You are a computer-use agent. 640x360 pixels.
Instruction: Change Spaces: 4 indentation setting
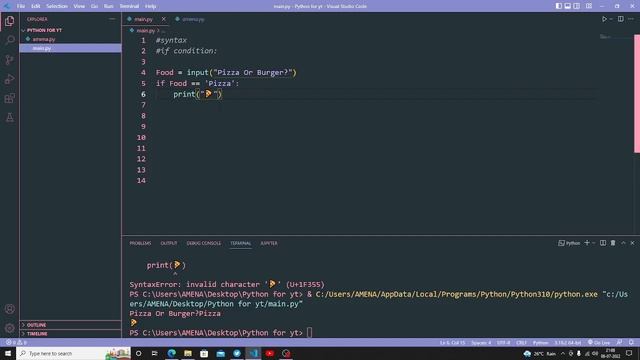coord(481,342)
